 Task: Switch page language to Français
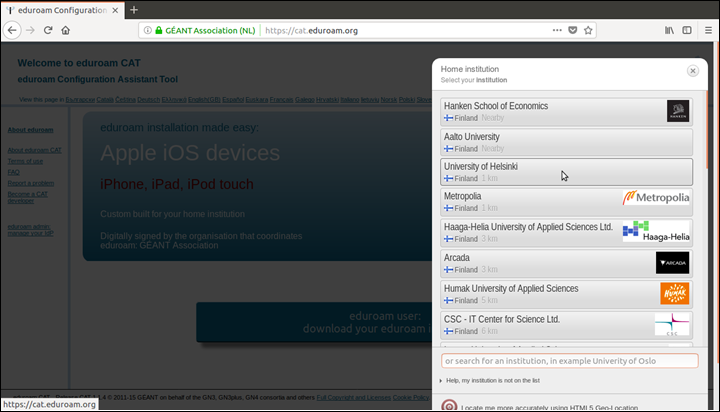(x=281, y=100)
